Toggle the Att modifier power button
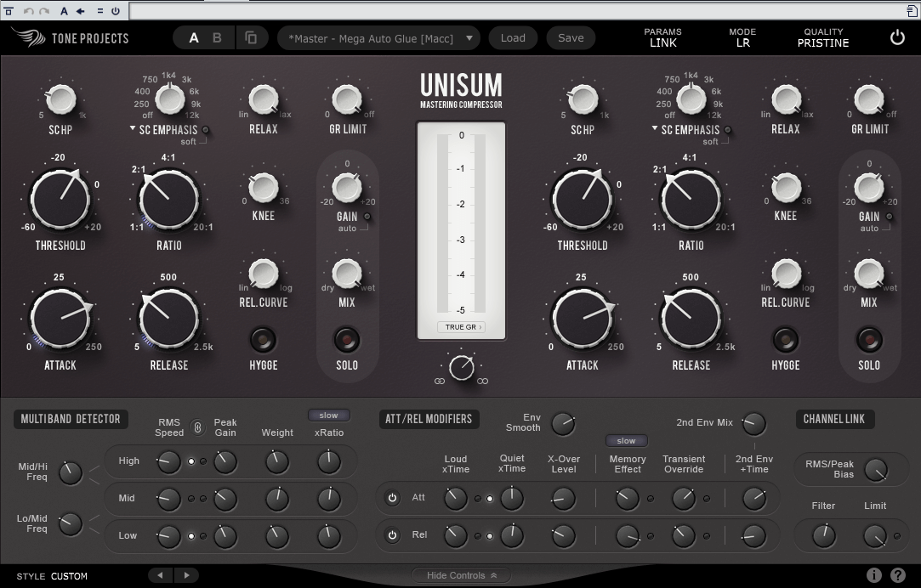Image resolution: width=921 pixels, height=588 pixels. [392, 498]
